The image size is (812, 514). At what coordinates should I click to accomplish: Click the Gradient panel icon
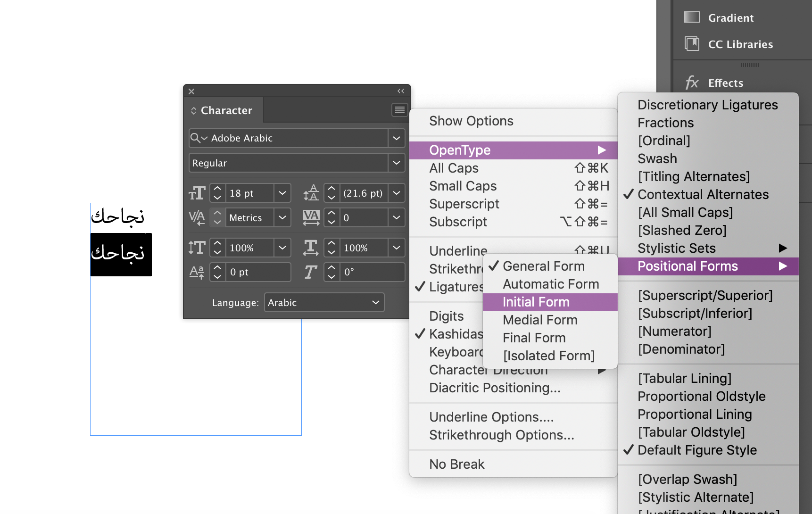[x=692, y=17]
